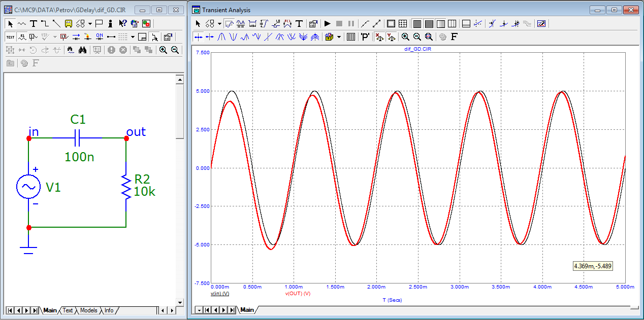The height and width of the screenshot is (320, 644).
Task: Select the Peak cursor function icon
Action: coord(222,37)
